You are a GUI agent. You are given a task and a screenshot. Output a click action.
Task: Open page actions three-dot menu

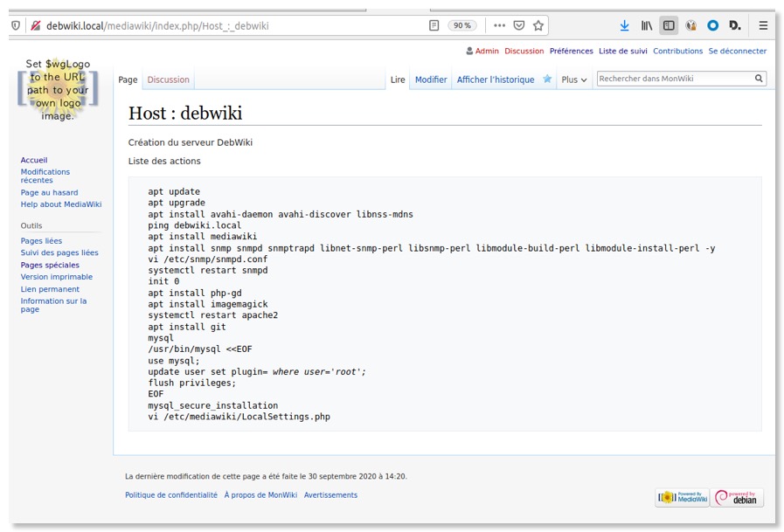click(499, 26)
